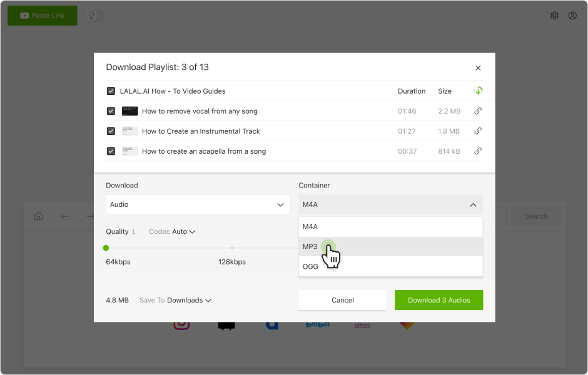Click the 128kbps quality label
The width and height of the screenshot is (588, 375).
(x=232, y=262)
